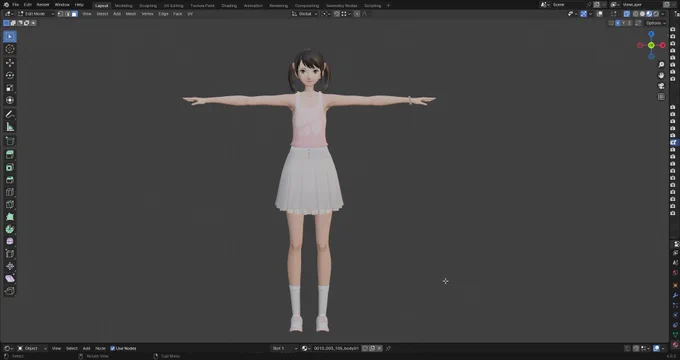Activate the Shrink/Fatten tool
Image resolution: width=680 pixels, height=360 pixels.
10,266
